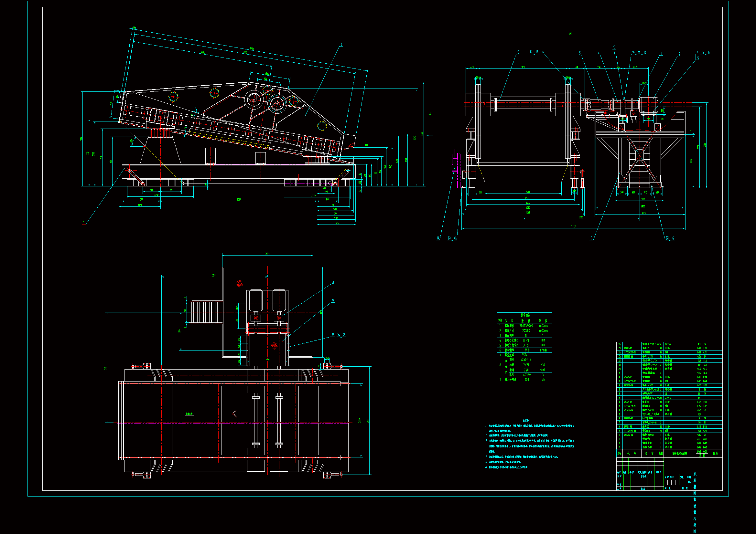The width and height of the screenshot is (756, 534).
Task: Select callout number 3 below the support frame
Action: click(592, 238)
